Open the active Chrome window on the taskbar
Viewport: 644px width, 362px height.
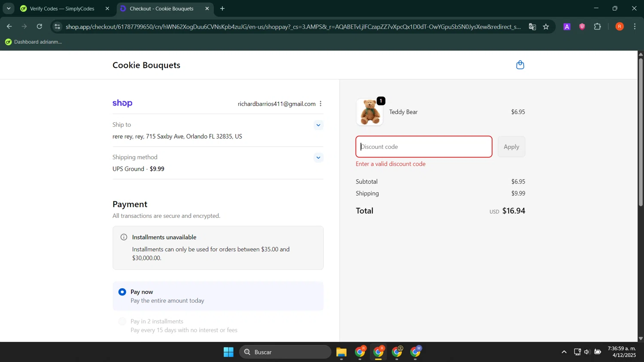378,352
